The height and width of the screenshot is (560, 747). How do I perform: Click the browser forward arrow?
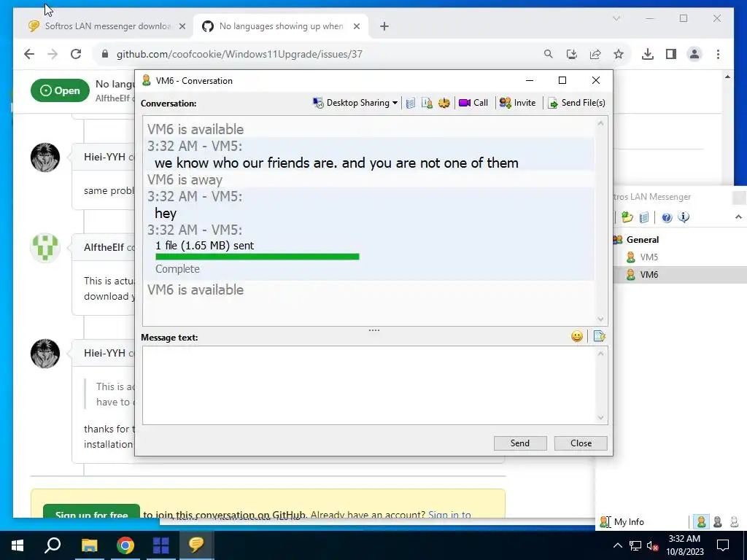click(53, 54)
